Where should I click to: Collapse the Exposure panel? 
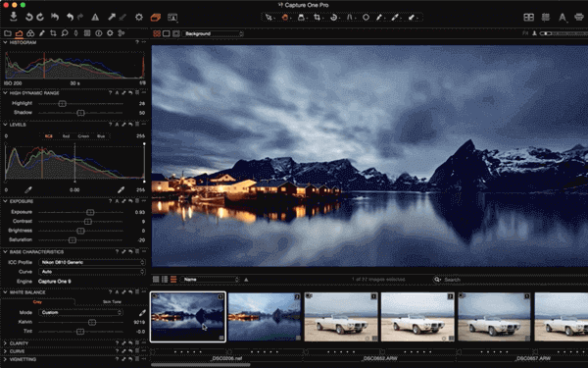(x=5, y=201)
